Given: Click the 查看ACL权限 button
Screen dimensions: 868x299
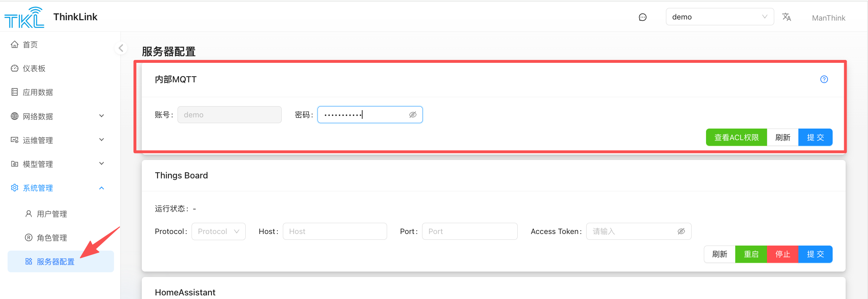Looking at the screenshot, I should 736,138.
